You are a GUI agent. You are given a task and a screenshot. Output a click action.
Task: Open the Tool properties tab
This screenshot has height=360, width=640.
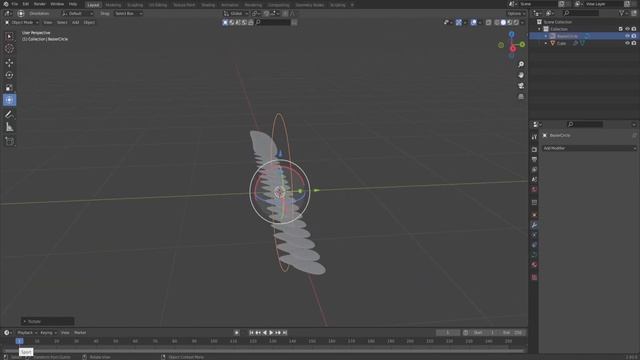(x=534, y=137)
